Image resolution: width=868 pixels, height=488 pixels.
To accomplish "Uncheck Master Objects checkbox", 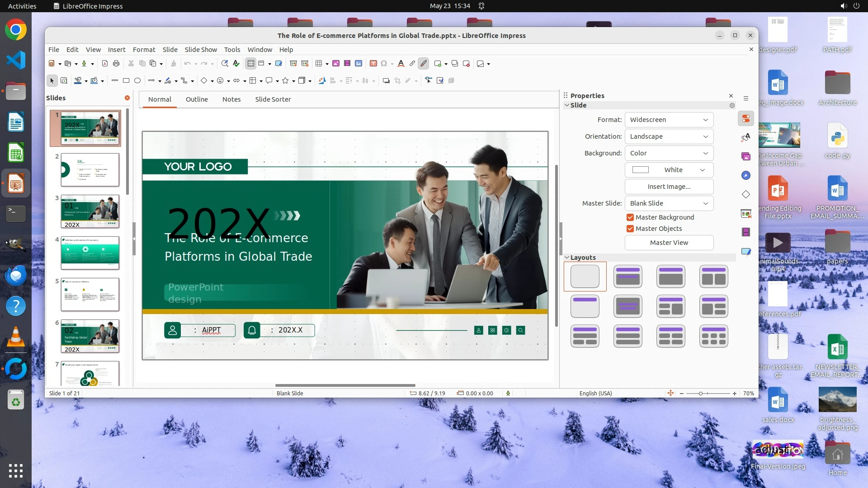I will [x=630, y=229].
